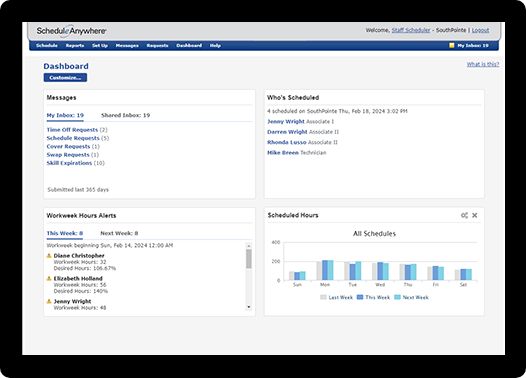Open the Requests menu
This screenshot has width=526, height=378.
point(157,46)
